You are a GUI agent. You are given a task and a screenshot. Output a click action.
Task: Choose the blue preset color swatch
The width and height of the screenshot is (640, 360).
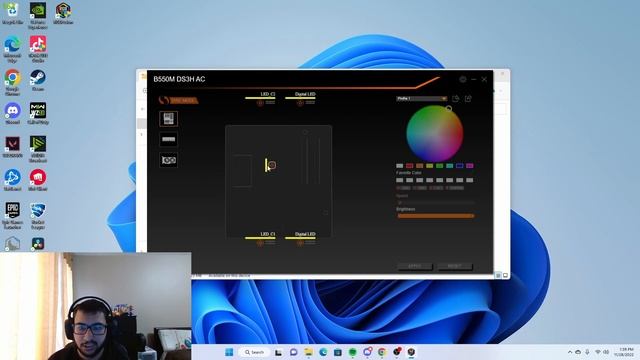point(460,166)
